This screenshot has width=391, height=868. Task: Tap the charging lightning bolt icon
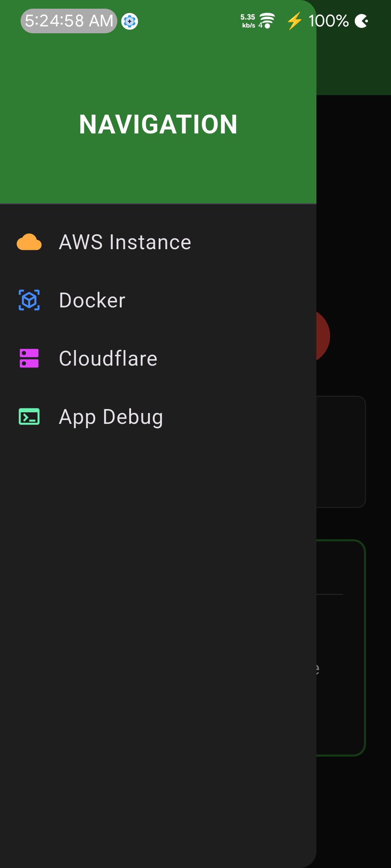pos(294,21)
